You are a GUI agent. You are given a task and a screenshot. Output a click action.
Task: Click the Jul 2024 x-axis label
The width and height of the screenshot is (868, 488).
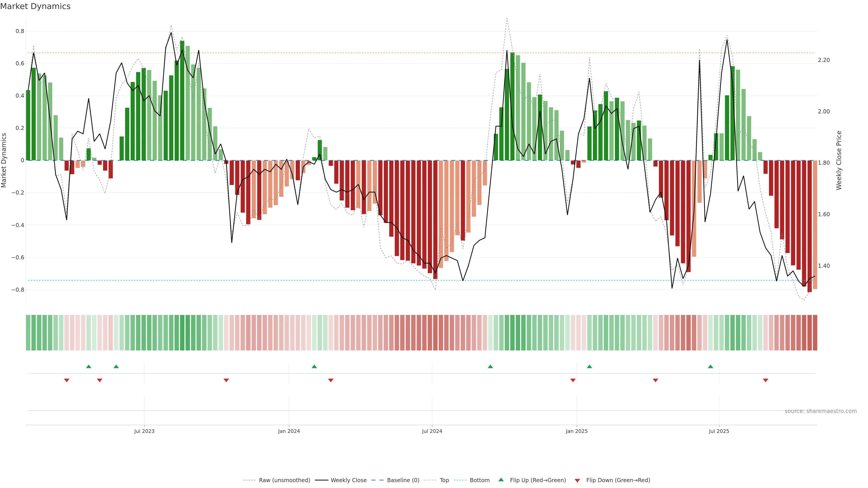(x=432, y=431)
